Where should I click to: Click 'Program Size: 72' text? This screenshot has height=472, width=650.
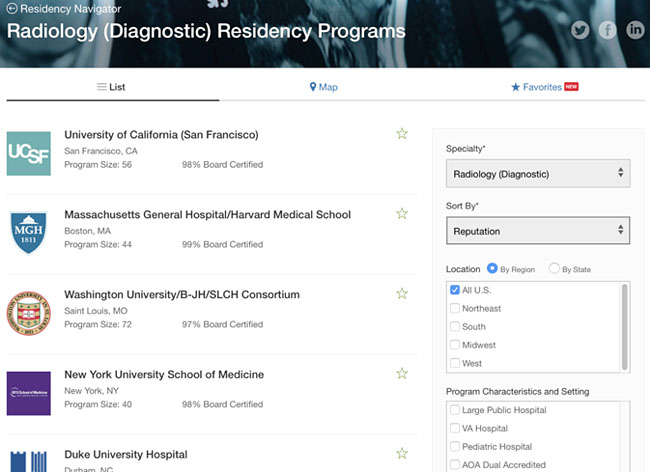coord(98,324)
